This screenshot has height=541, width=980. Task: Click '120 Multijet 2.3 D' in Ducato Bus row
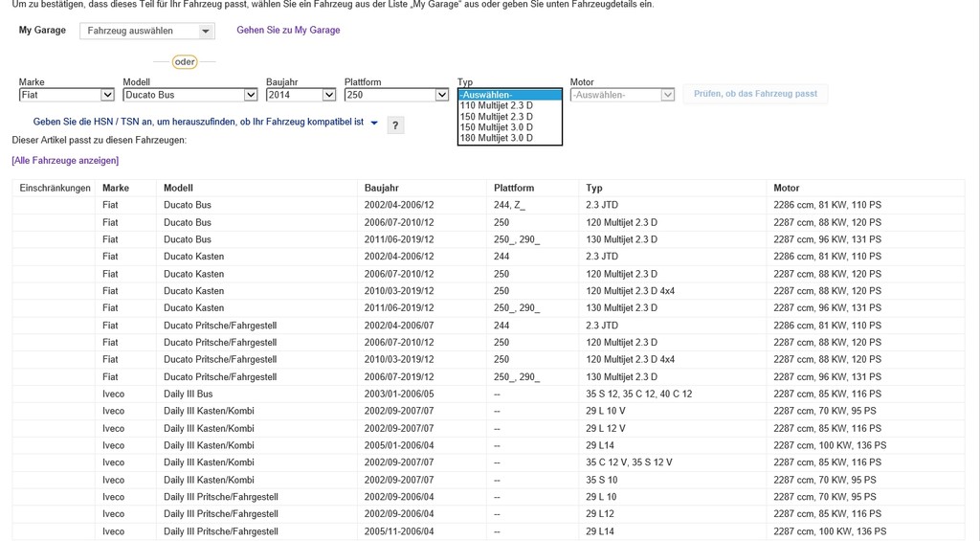pyautogui.click(x=621, y=223)
